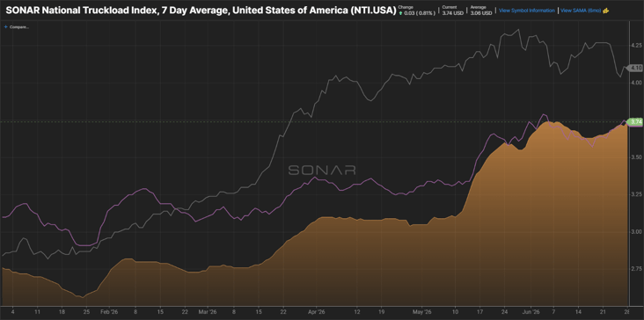
Task: Click the 2.75 price axis label
Action: pos(636,269)
